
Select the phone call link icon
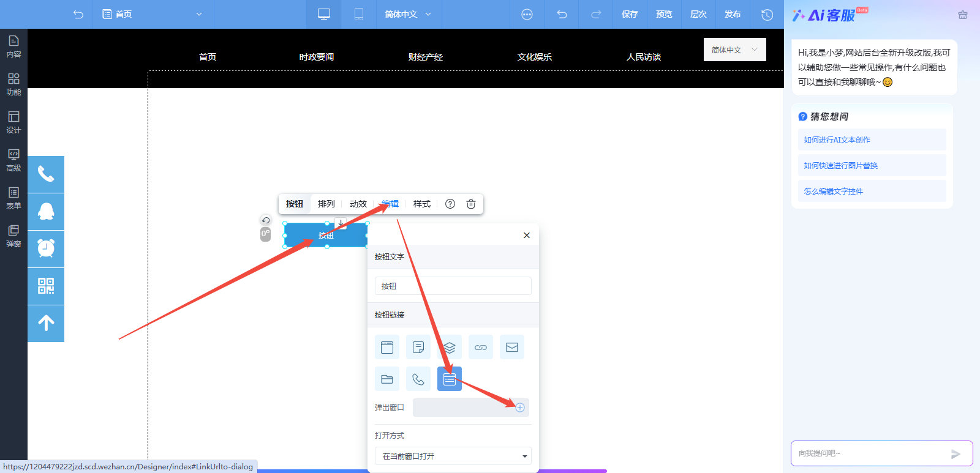tap(418, 379)
